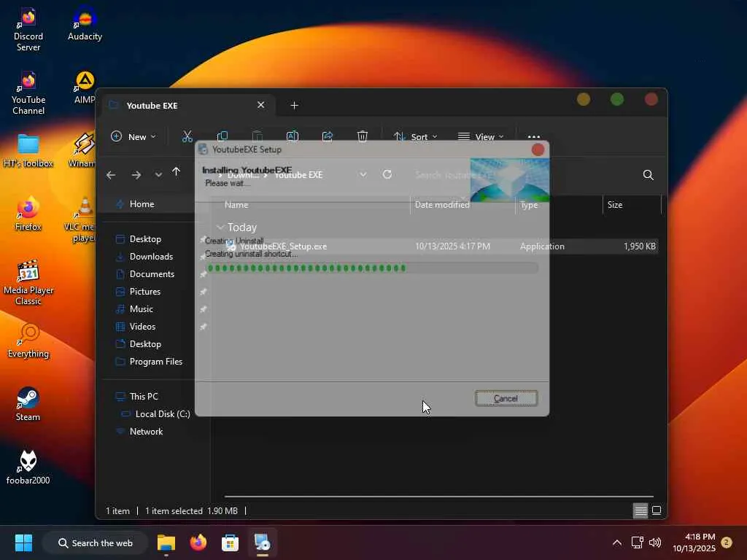Viewport: 747px width, 560px height.
Task: Expand the recent locations chevron
Action: click(x=158, y=175)
